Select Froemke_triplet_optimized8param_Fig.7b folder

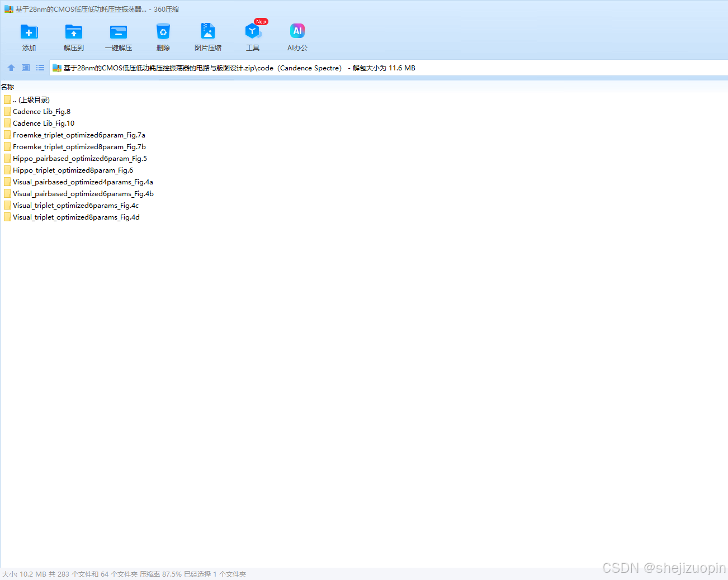(x=75, y=147)
